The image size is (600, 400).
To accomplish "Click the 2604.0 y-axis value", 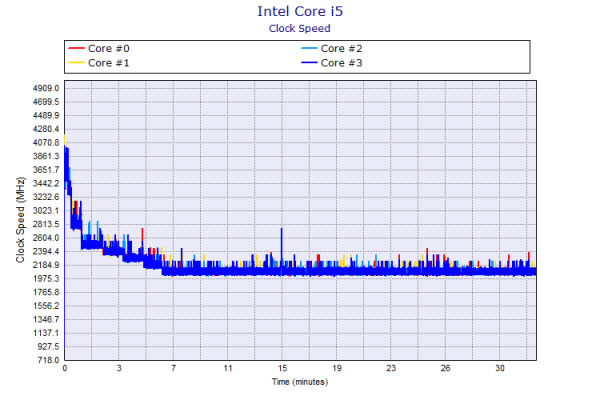I will (x=46, y=238).
